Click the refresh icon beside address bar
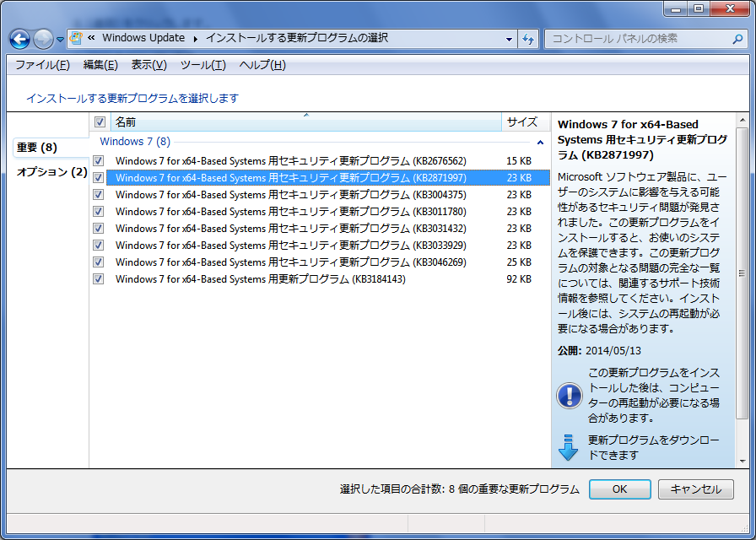Image resolution: width=756 pixels, height=540 pixels. 529,39
